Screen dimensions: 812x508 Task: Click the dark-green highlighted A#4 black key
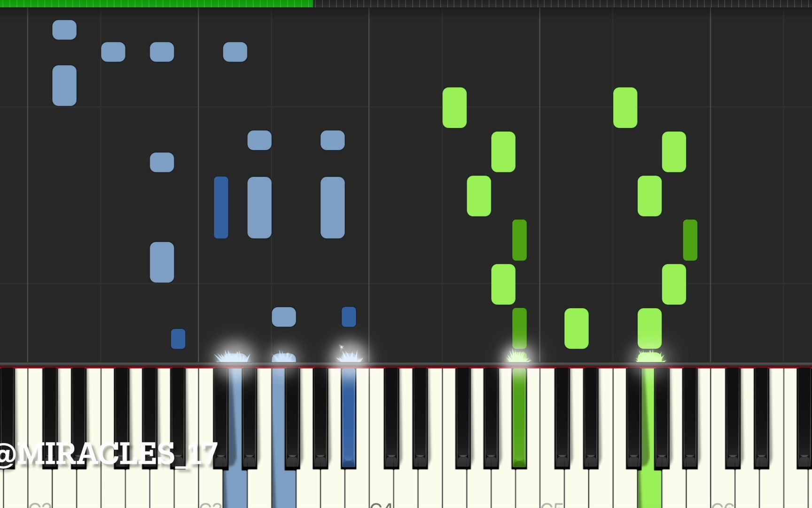(x=519, y=417)
